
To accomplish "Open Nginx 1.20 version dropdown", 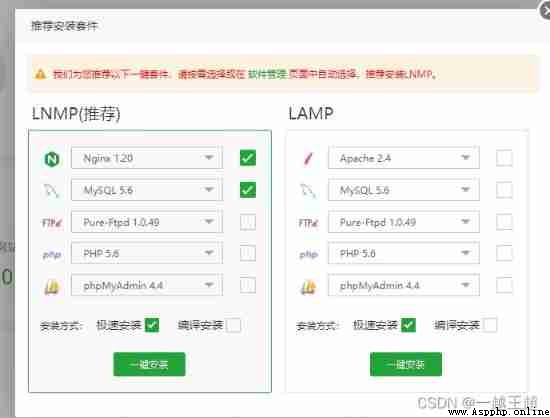I will tap(147, 158).
